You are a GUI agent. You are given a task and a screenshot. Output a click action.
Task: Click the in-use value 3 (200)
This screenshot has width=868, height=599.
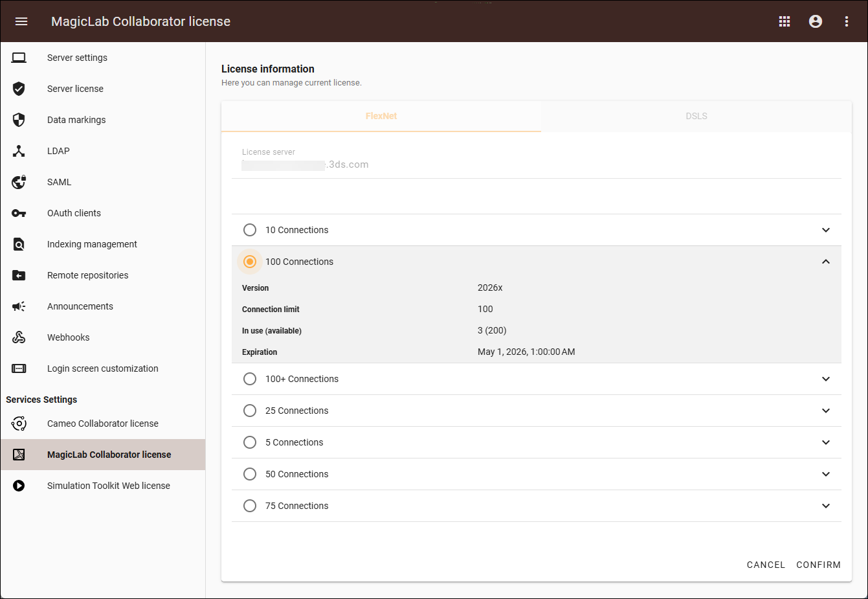click(x=492, y=330)
